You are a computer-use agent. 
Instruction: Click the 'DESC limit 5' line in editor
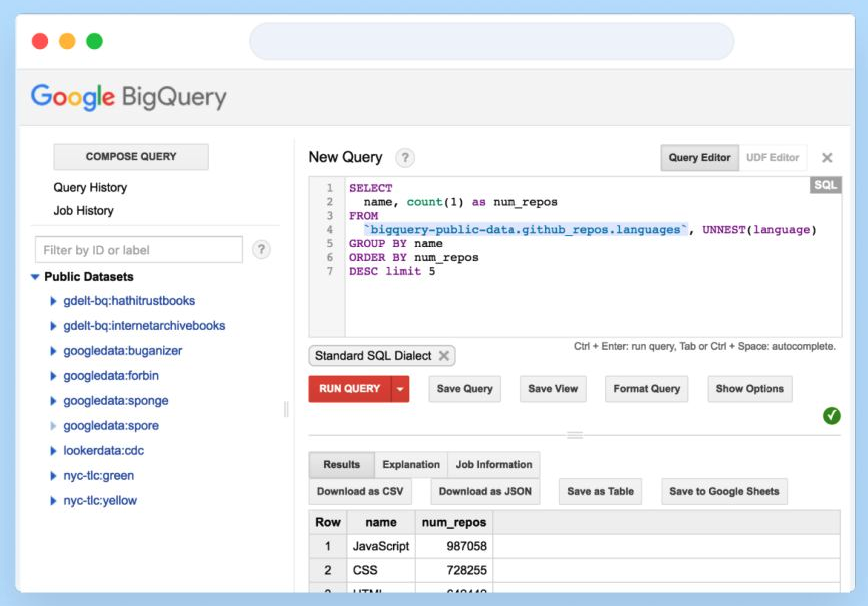click(x=392, y=271)
